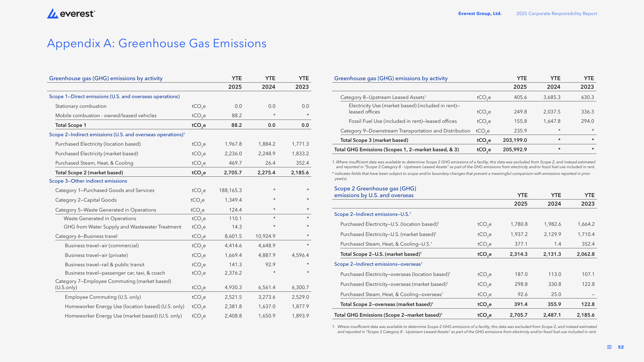Select Business travel–air (commercial) label
This screenshot has height=362, width=644.
(102, 246)
